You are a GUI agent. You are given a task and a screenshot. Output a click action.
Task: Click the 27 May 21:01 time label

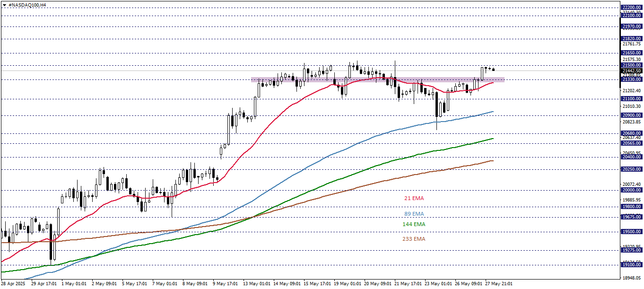click(499, 284)
